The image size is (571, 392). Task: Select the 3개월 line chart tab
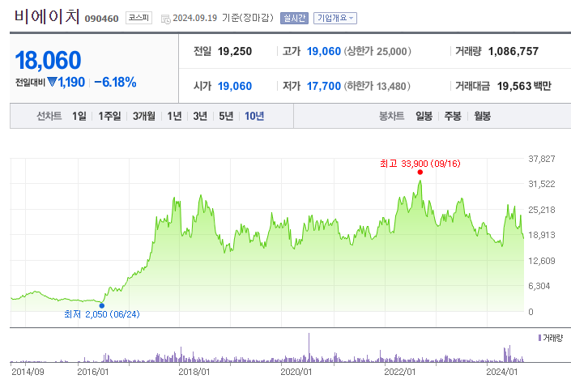(144, 116)
